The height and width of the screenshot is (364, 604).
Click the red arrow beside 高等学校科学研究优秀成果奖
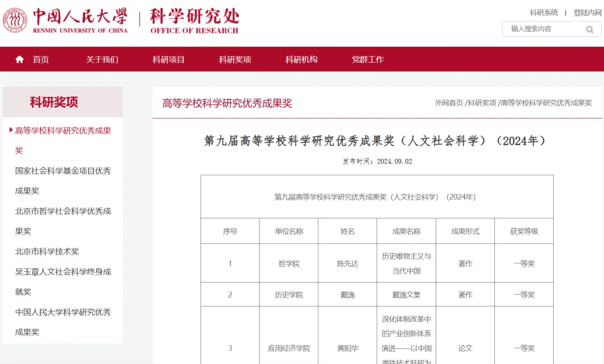11,130
